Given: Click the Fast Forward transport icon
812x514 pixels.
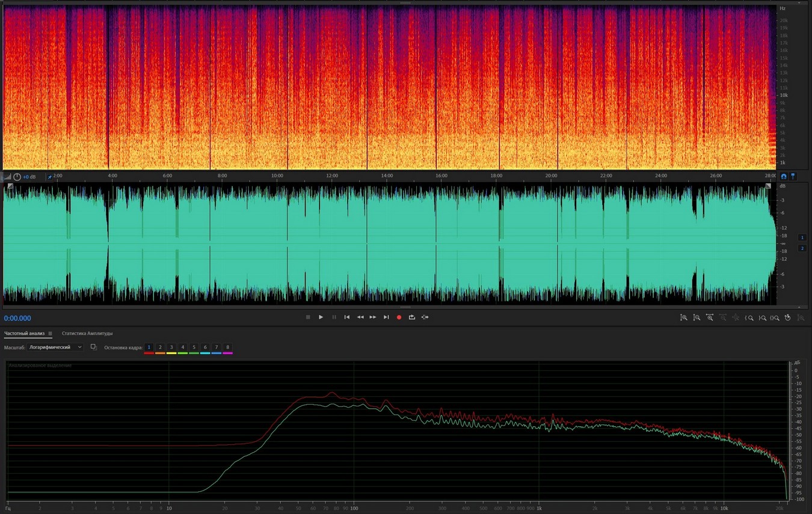Looking at the screenshot, I should [373, 317].
